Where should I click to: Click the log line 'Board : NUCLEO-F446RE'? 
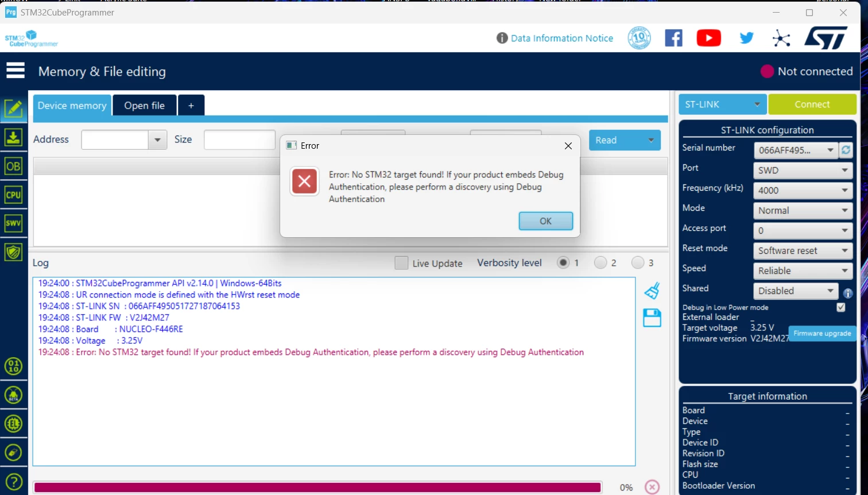pos(111,329)
